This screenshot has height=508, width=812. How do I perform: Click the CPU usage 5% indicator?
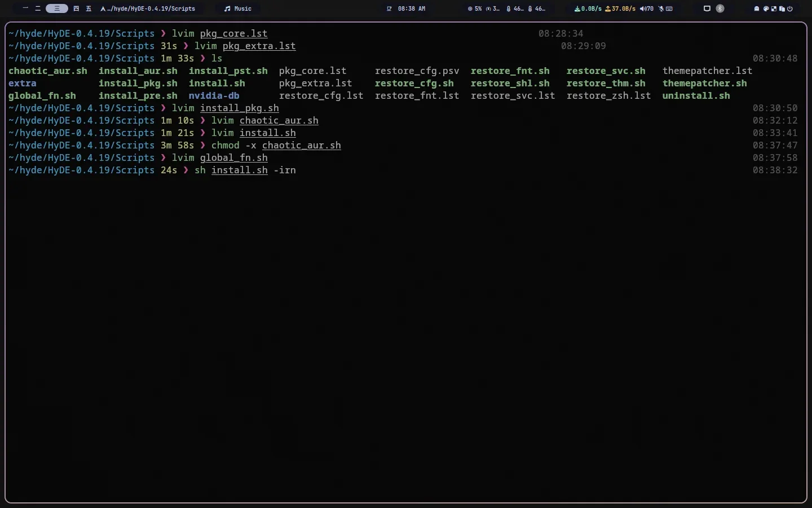474,8
